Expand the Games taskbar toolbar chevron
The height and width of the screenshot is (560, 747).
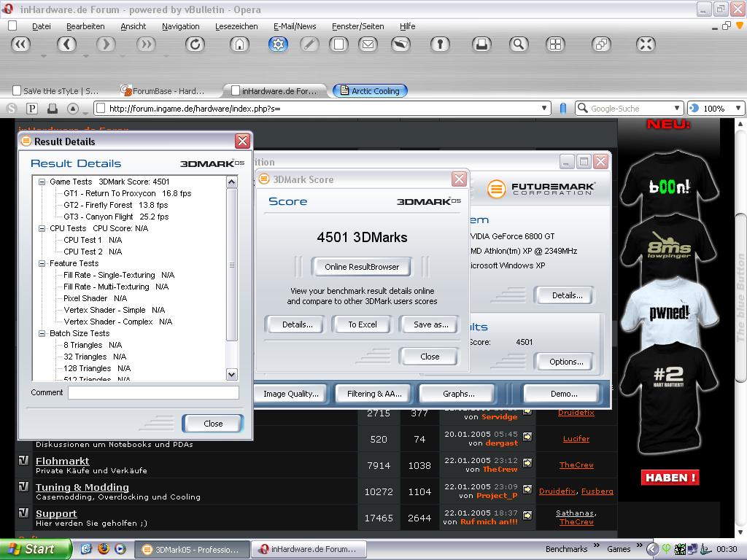pyautogui.click(x=639, y=545)
